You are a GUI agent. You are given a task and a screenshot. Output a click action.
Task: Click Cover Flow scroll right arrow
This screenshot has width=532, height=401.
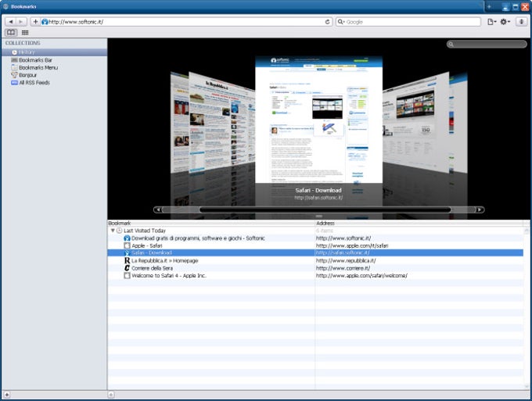coord(480,209)
